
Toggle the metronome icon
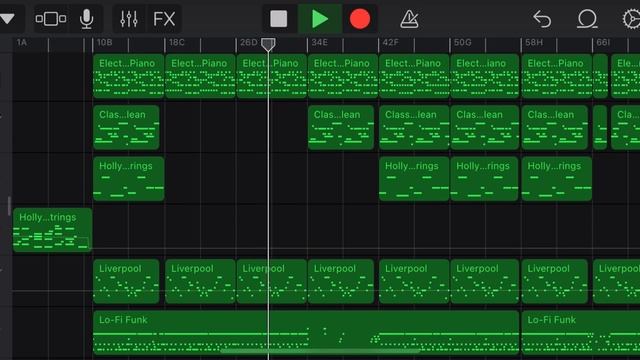[x=409, y=19]
